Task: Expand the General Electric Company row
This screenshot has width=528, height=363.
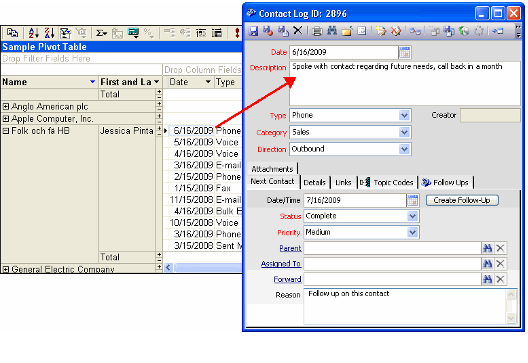Action: [x=6, y=269]
